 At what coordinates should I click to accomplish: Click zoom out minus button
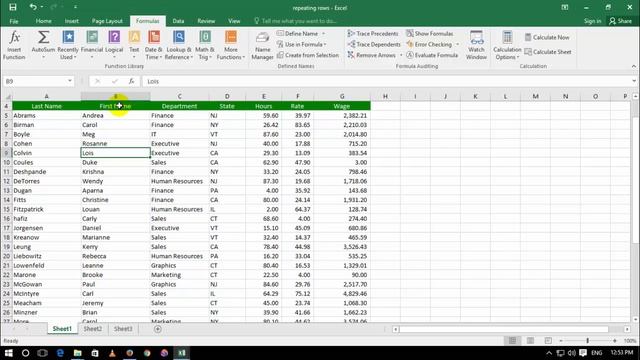tap(561, 340)
